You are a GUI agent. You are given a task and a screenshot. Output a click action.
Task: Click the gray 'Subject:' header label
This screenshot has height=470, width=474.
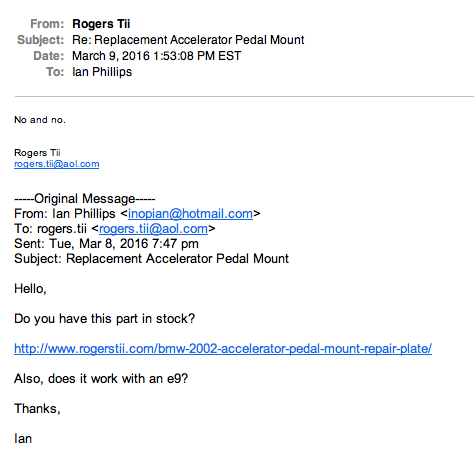point(40,40)
